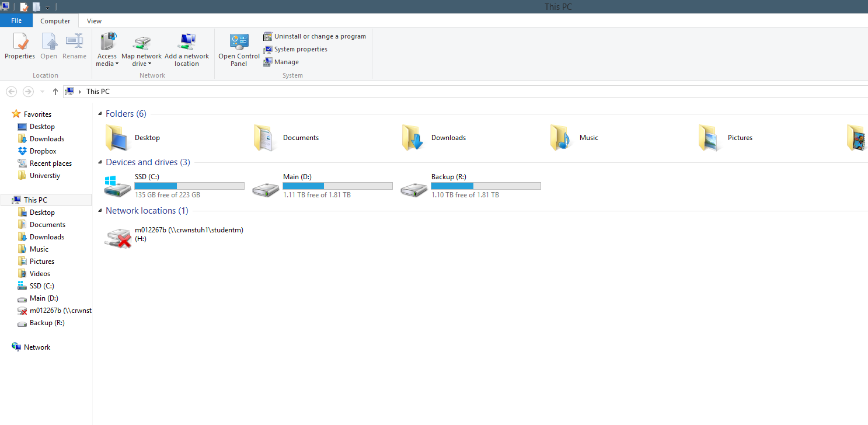The height and width of the screenshot is (425, 868).
Task: Collapse the Network locations (1) group
Action: coord(100,211)
